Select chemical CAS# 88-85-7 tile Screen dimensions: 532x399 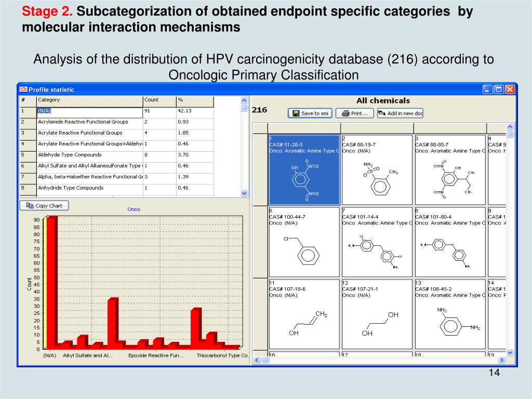[450, 170]
